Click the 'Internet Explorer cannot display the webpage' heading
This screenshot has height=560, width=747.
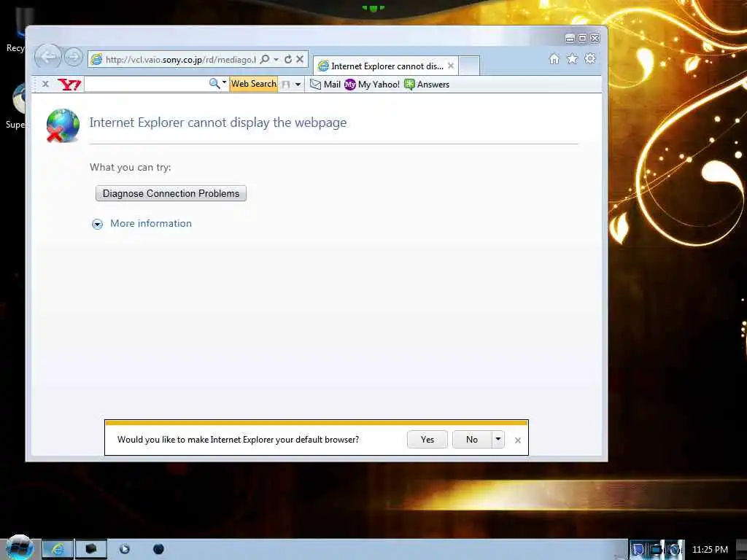(217, 122)
